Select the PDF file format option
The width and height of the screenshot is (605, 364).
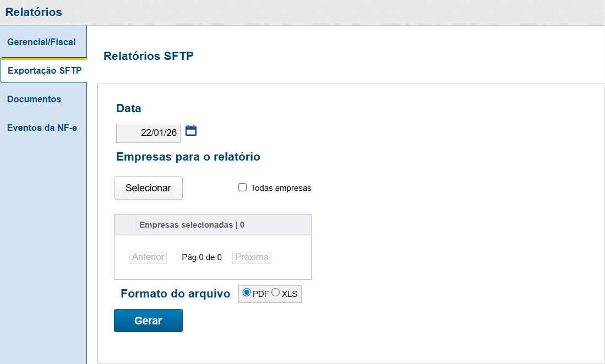coord(247,293)
